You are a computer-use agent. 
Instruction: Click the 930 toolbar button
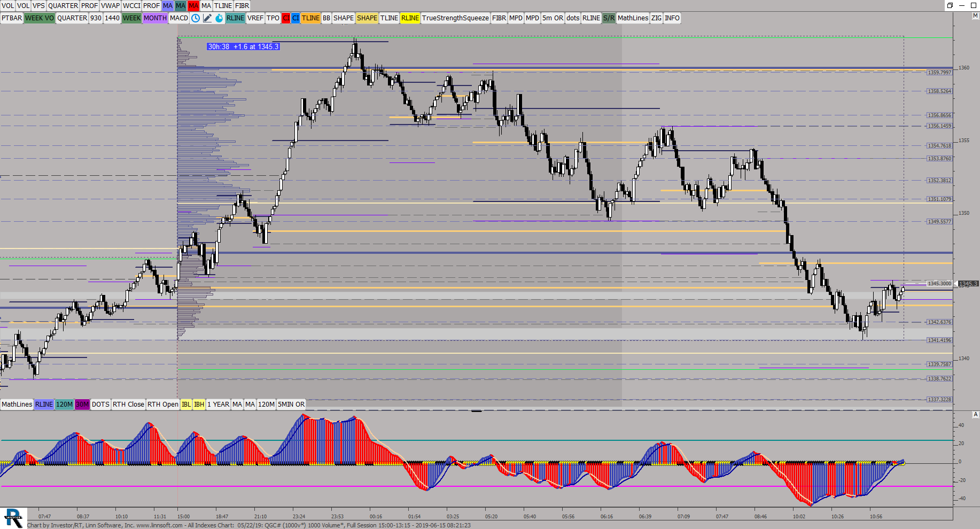[96, 18]
